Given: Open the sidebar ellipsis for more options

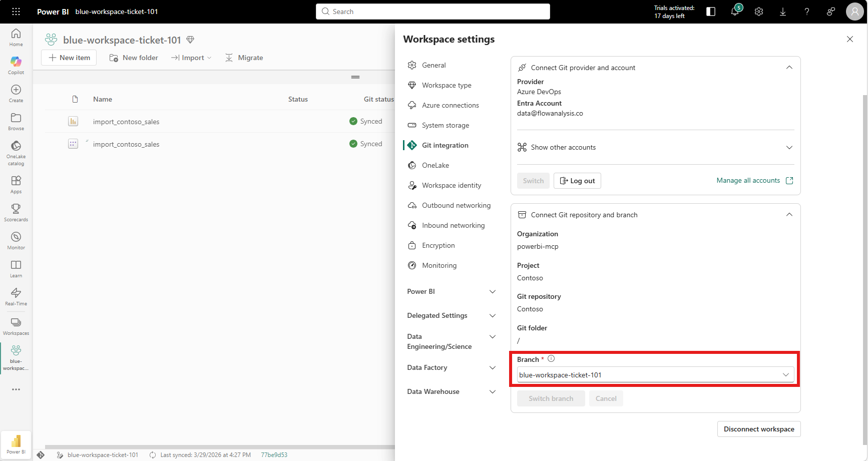Looking at the screenshot, I should pos(16,389).
